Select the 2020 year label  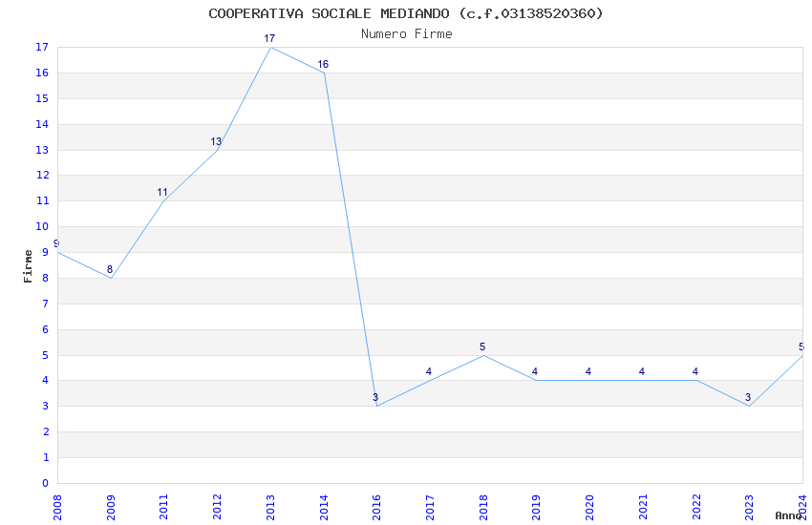click(x=589, y=508)
